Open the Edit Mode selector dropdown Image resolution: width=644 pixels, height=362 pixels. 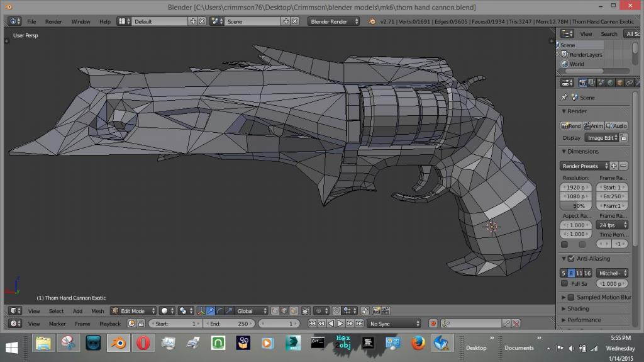coord(132,311)
